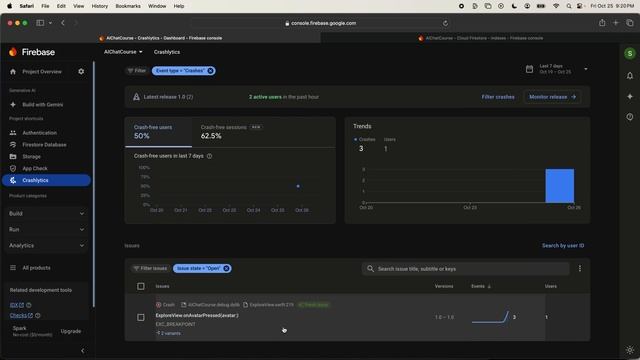
Task: Open Gemini sparkle icon in right rail
Action: pyautogui.click(x=630, y=96)
